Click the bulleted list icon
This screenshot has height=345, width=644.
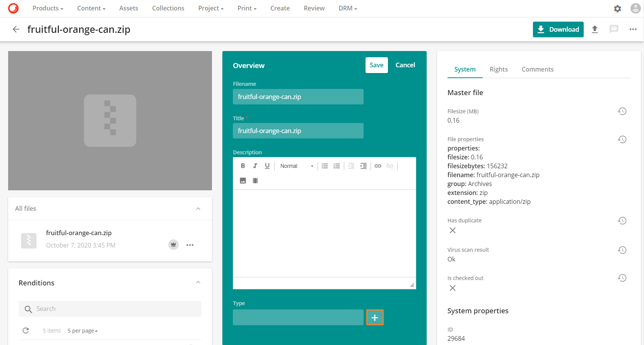pos(325,166)
